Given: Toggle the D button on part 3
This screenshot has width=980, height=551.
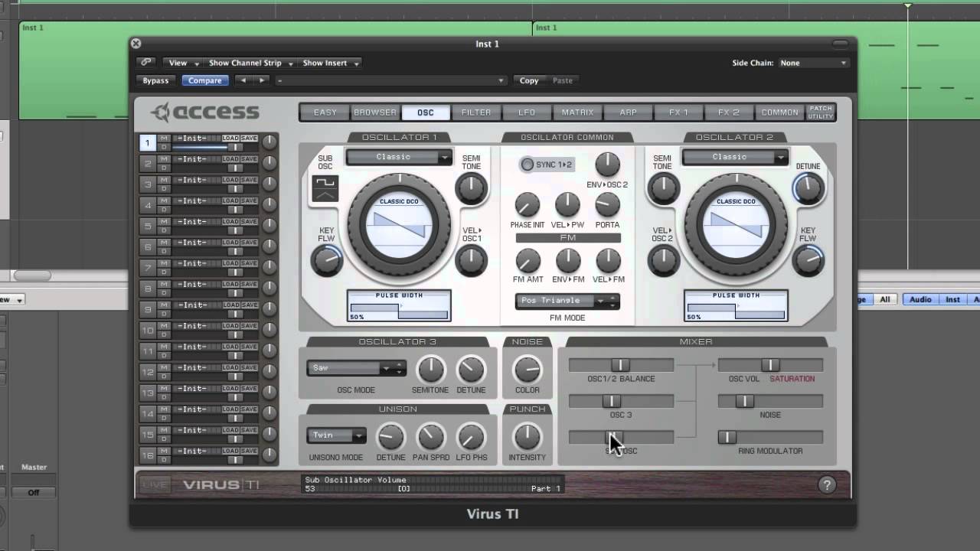Looking at the screenshot, I should (x=164, y=188).
